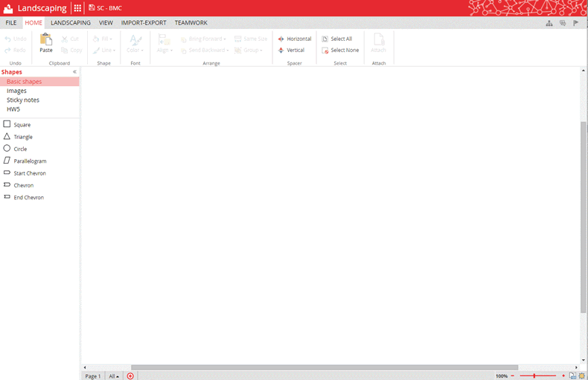
Task: Choose the Start Chevron shape
Action: tap(29, 173)
